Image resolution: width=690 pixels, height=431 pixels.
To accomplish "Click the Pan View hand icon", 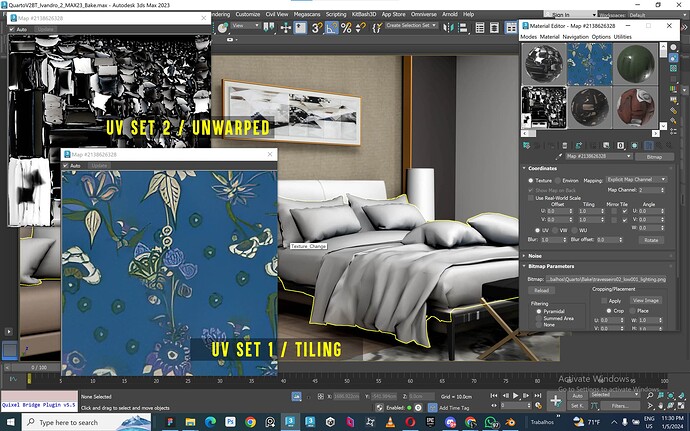I will pyautogui.click(x=661, y=405).
